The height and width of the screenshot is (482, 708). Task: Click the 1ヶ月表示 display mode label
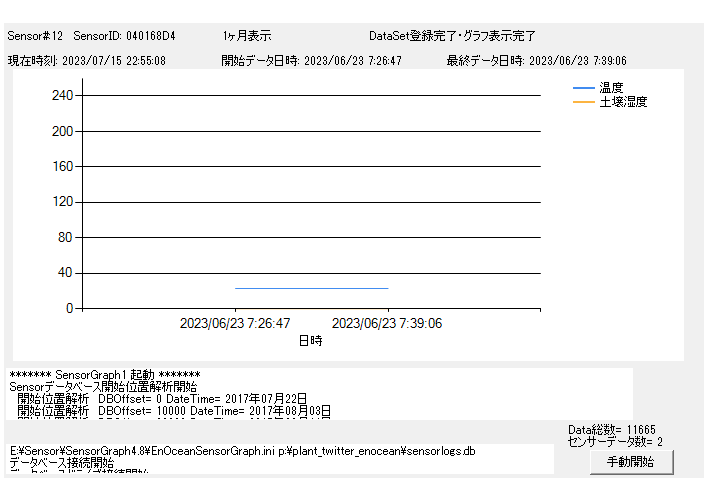click(x=247, y=36)
